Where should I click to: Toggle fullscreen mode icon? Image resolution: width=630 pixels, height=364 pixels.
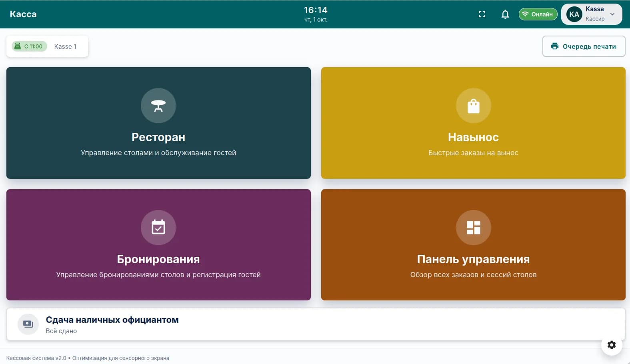tap(482, 14)
